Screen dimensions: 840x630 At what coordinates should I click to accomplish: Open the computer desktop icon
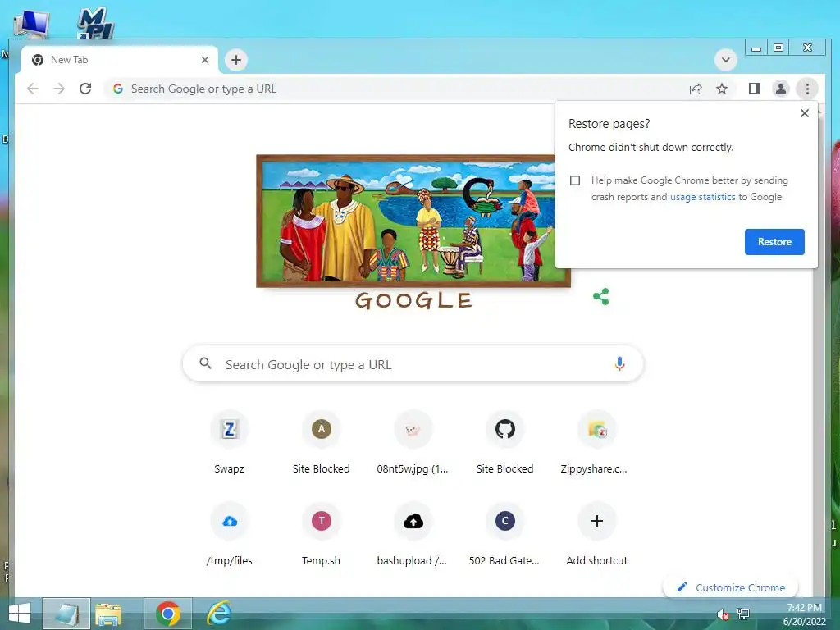[x=31, y=23]
